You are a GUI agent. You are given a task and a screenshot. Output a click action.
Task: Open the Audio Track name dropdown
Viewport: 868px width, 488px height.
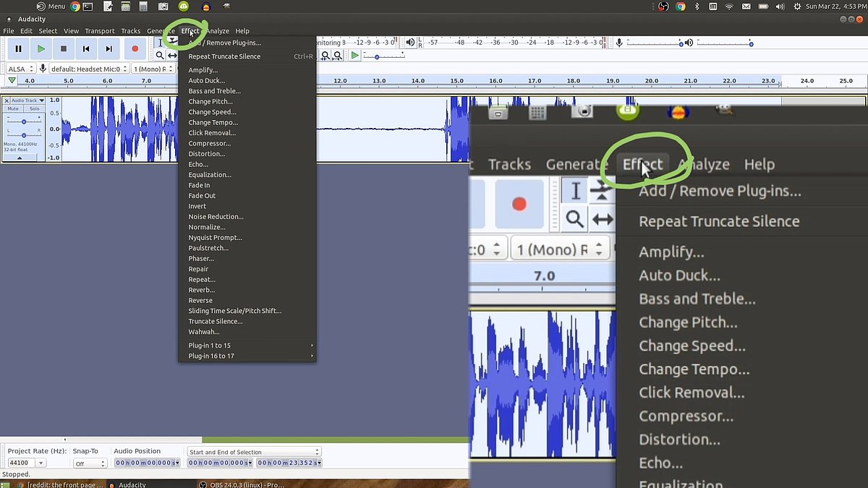point(27,100)
